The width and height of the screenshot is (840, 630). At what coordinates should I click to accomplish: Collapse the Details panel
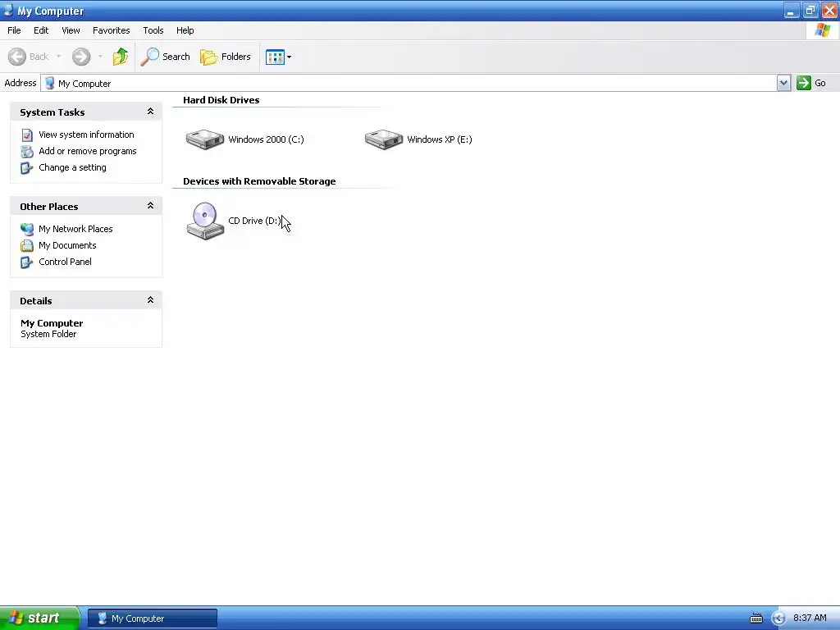point(151,300)
